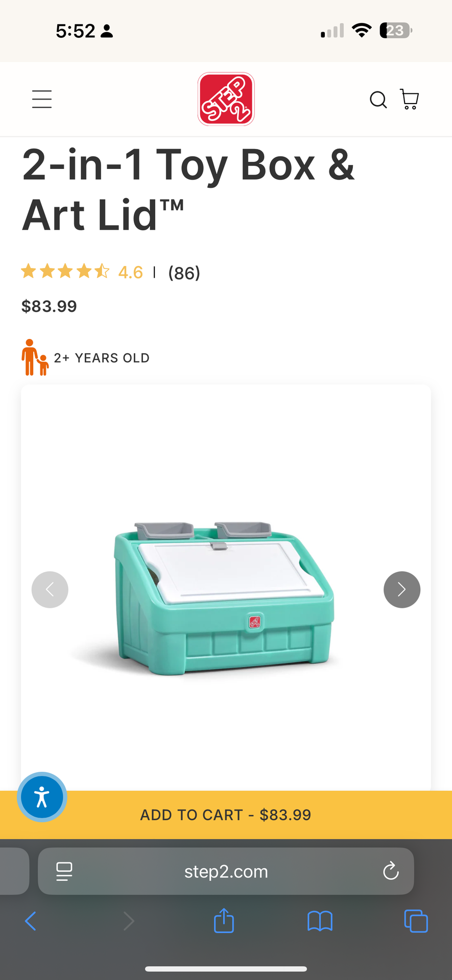This screenshot has width=452, height=980.
Task: Tap the toy box product image
Action: 225,597
